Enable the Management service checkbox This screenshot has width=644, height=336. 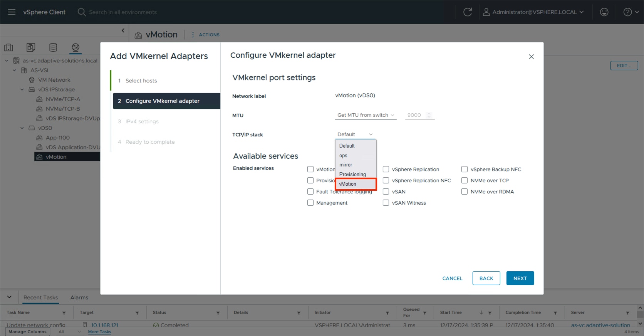(x=310, y=203)
